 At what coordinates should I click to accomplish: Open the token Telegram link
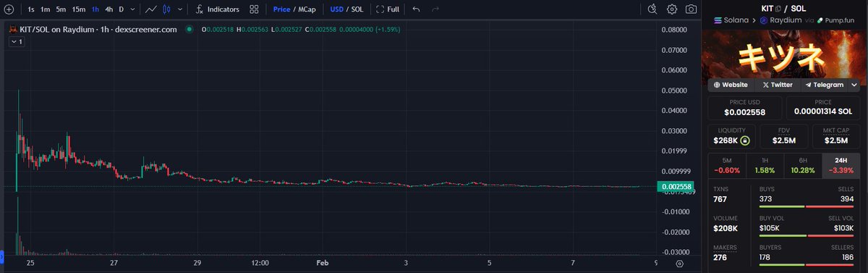[824, 85]
